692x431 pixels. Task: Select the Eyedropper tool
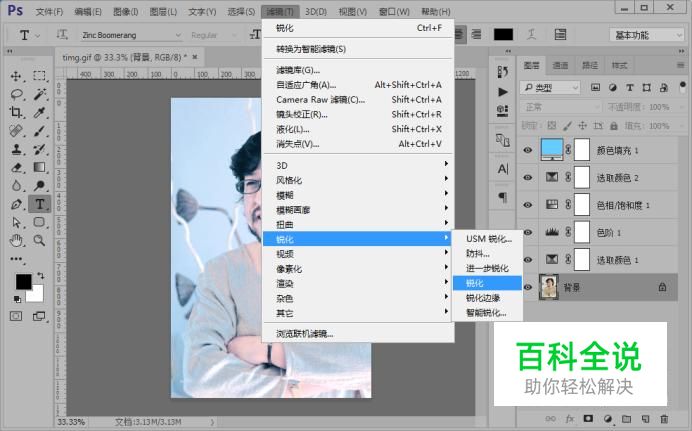pyautogui.click(x=39, y=112)
